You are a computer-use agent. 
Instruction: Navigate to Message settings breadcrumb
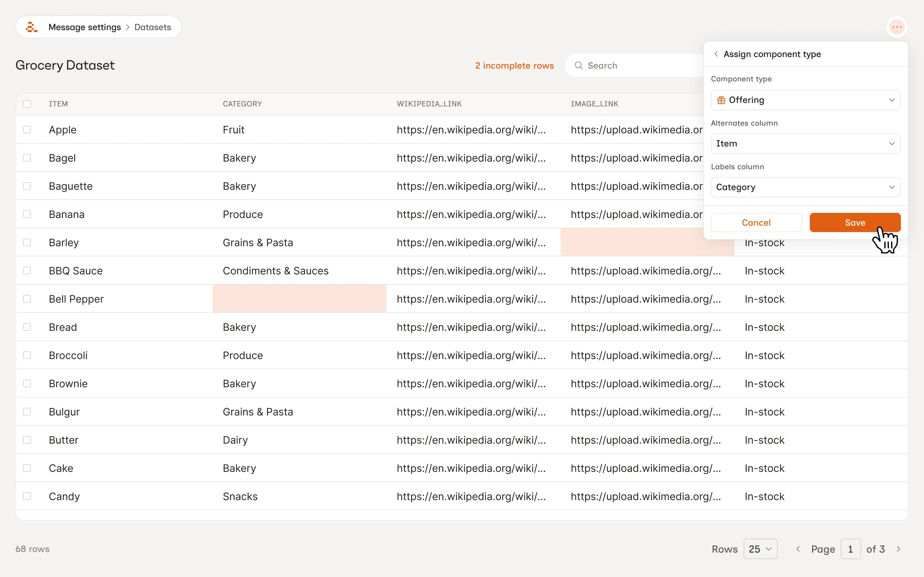84,27
